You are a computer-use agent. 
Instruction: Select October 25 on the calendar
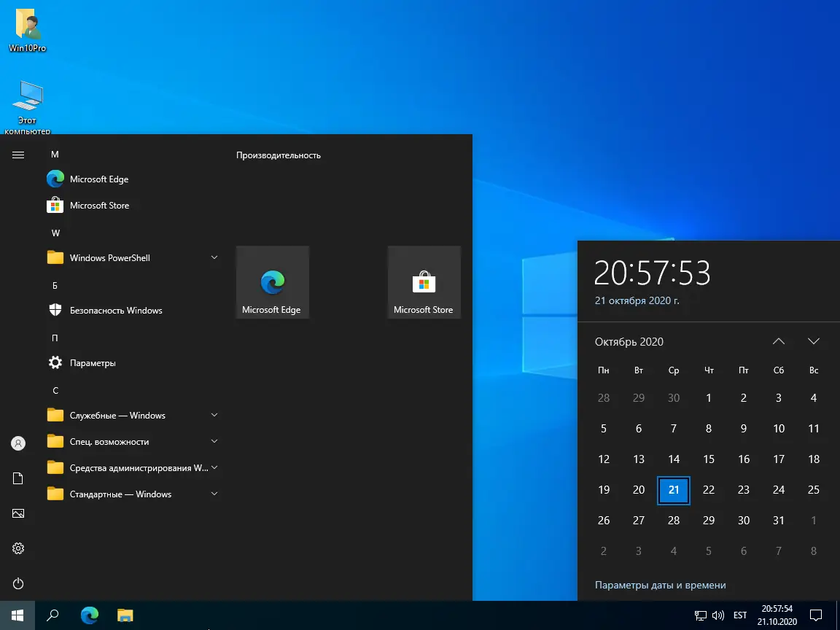pos(814,489)
